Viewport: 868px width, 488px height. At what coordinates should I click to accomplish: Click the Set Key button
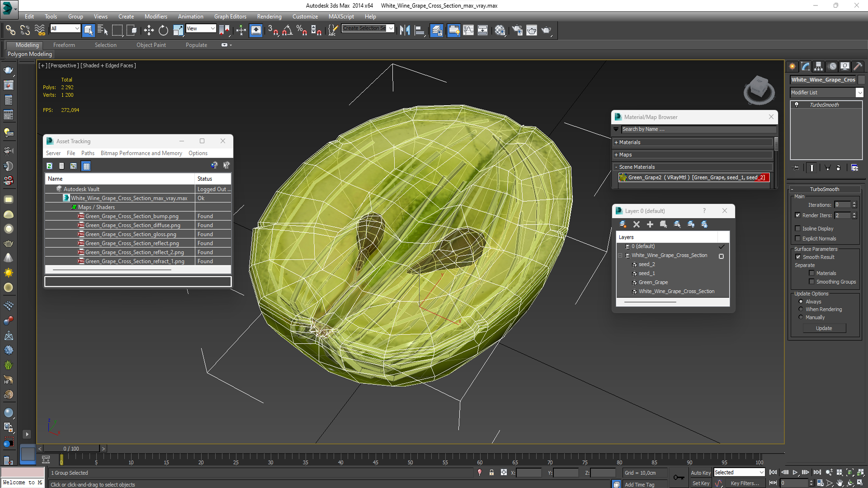click(x=701, y=483)
